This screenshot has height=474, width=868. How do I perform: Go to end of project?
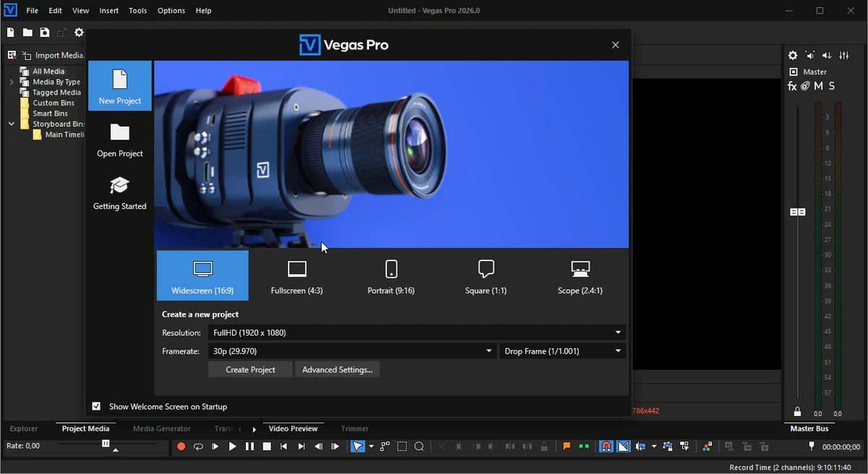click(302, 447)
